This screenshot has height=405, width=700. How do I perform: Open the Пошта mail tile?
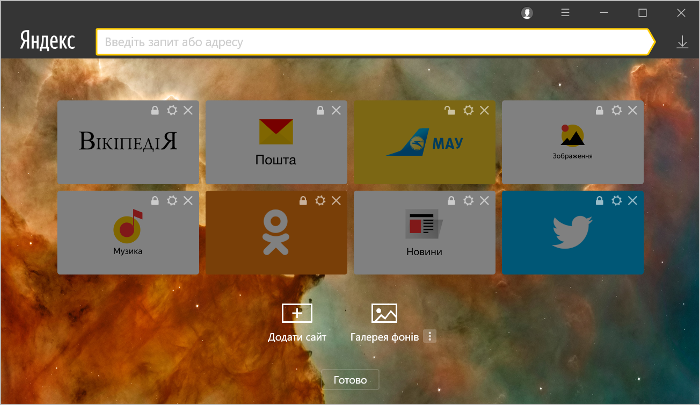[276, 143]
